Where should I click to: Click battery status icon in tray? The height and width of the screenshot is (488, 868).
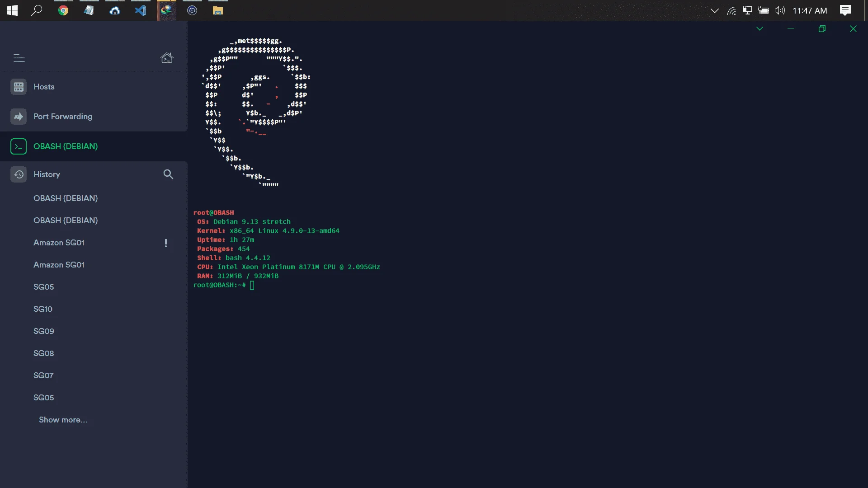(x=764, y=10)
